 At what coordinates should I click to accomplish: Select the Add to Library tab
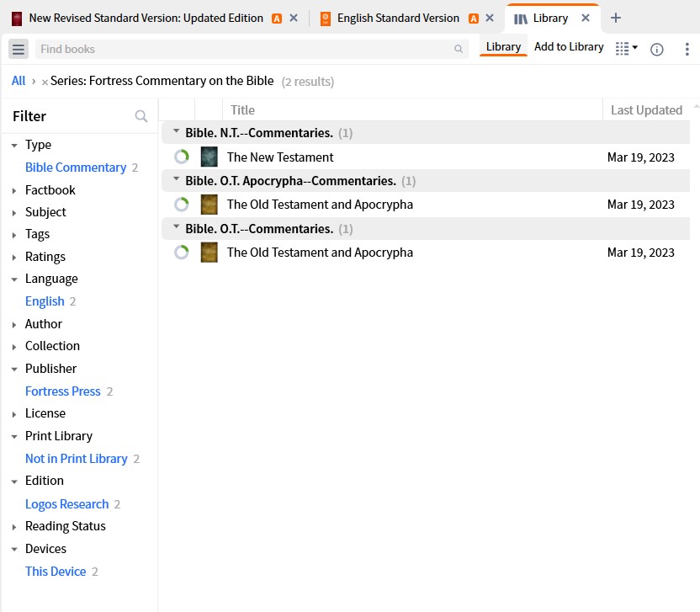pos(569,47)
